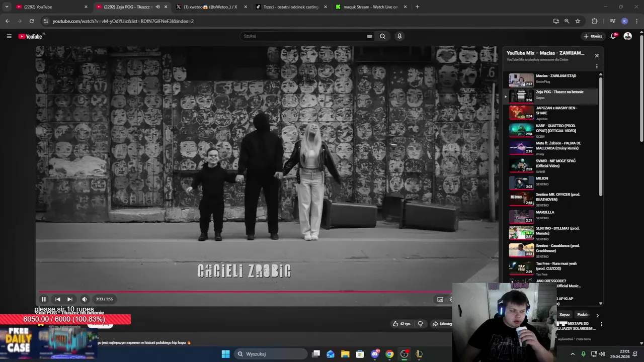644x362 pixels.
Task: Open YouTube notifications bell
Action: tap(613, 36)
